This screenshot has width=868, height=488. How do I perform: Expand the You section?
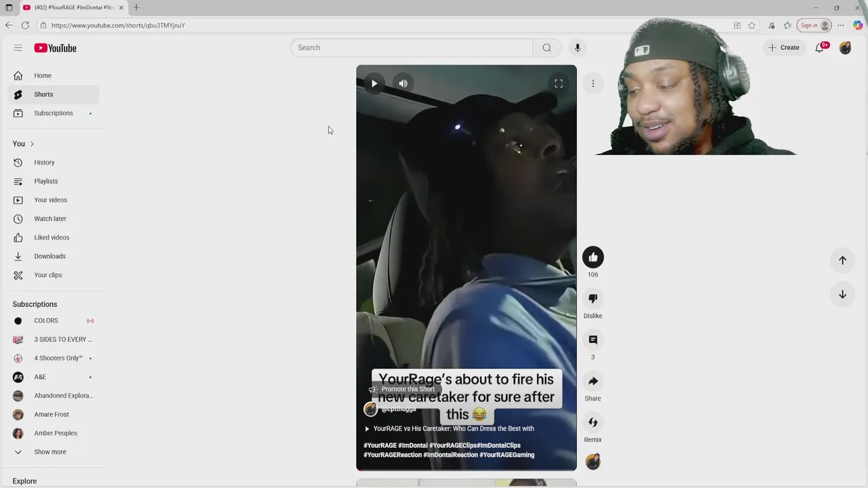tap(23, 144)
